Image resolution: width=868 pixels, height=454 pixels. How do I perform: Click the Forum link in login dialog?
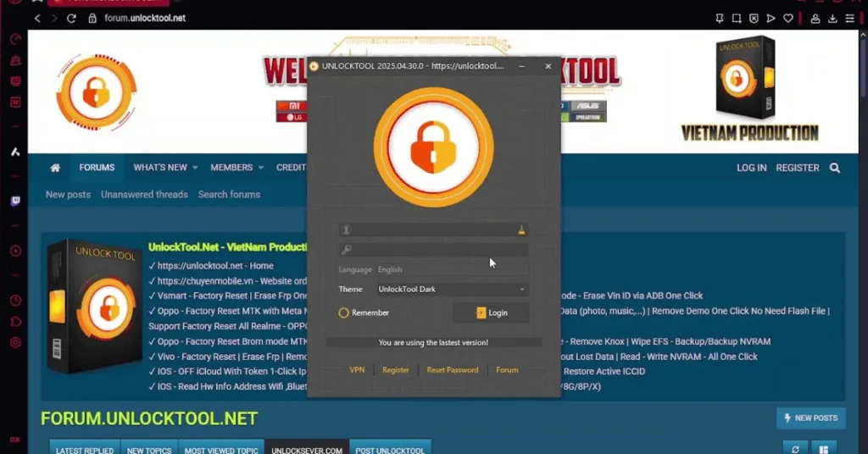[x=507, y=370]
